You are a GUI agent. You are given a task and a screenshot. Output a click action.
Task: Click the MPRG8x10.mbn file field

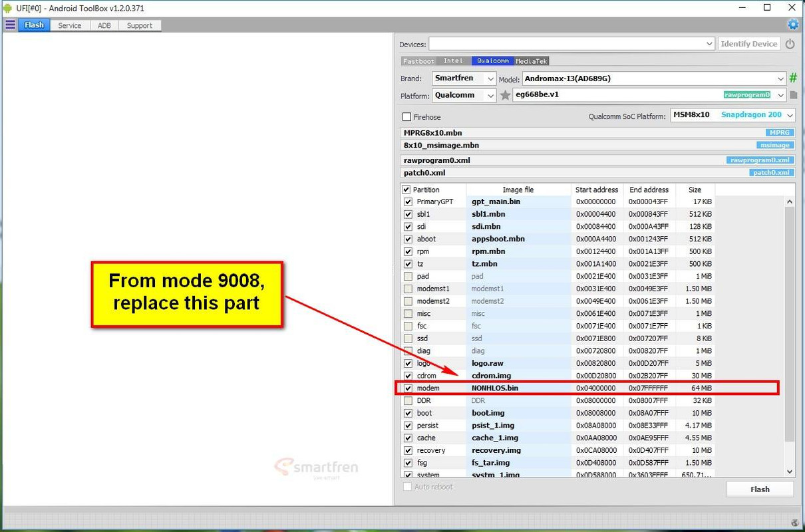(597, 133)
